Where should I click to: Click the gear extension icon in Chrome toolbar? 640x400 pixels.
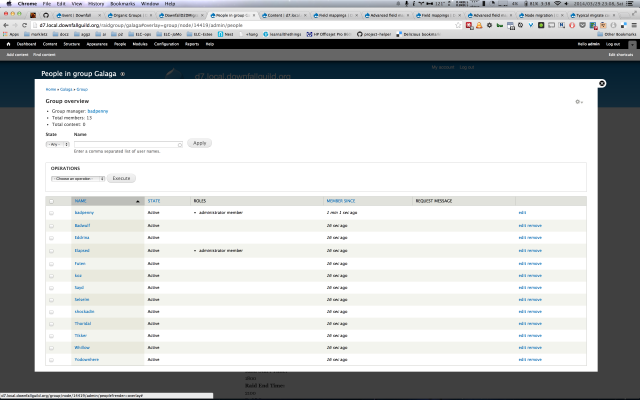[489, 25]
